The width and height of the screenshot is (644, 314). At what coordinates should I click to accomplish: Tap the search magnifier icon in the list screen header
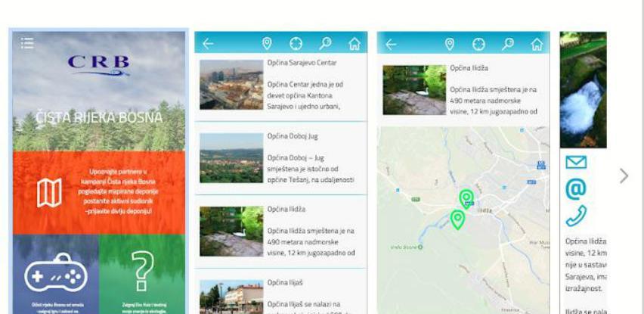(325, 44)
